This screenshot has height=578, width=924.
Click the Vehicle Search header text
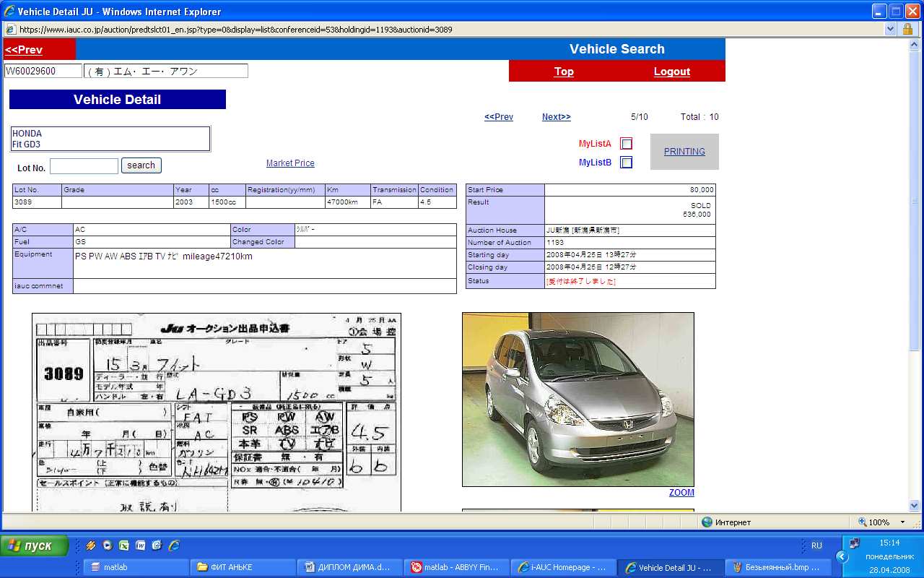coord(617,49)
